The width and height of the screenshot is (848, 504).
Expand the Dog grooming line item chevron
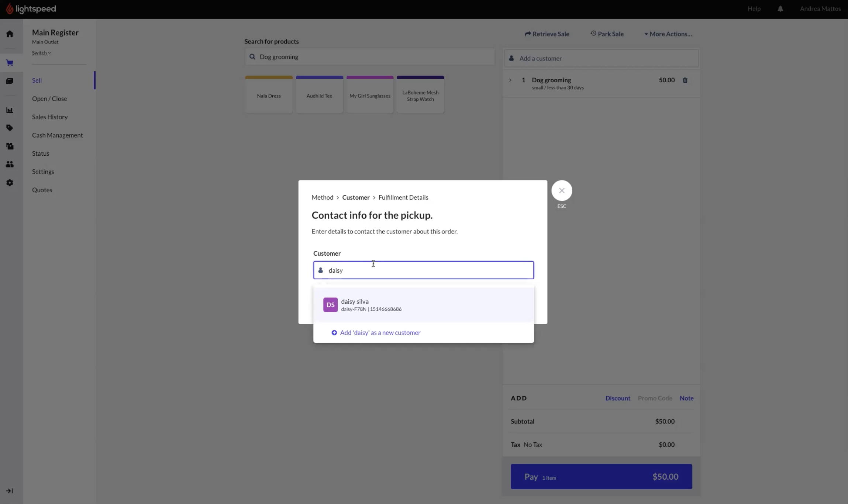pos(510,80)
